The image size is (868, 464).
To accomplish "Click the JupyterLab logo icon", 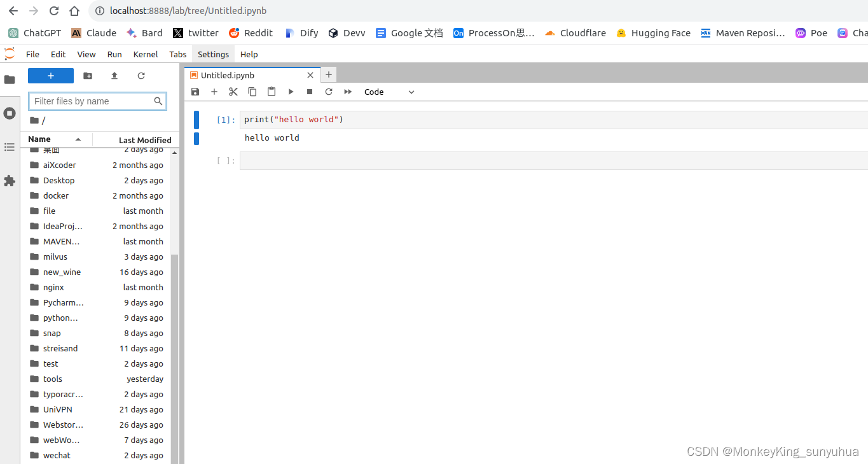I will [x=10, y=54].
